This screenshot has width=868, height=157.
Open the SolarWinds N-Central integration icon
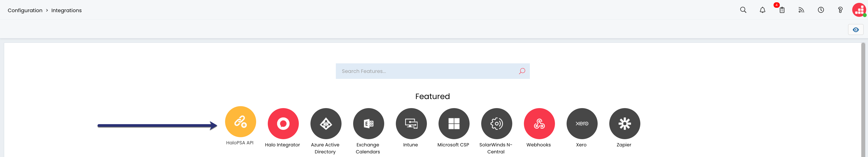[496, 124]
